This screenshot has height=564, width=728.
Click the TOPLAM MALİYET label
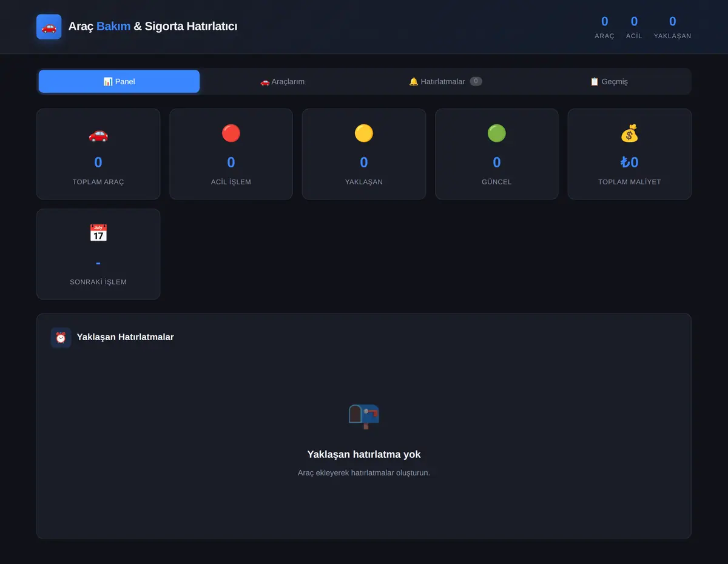630,182
